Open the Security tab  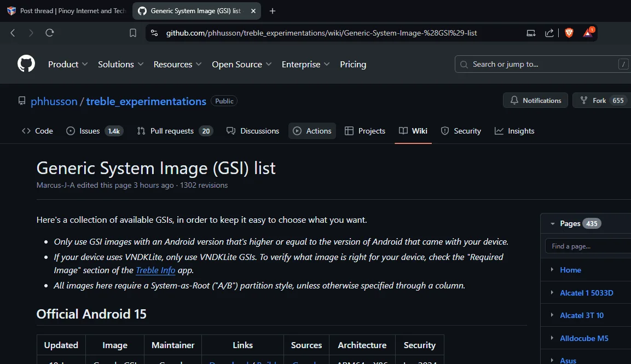point(461,131)
